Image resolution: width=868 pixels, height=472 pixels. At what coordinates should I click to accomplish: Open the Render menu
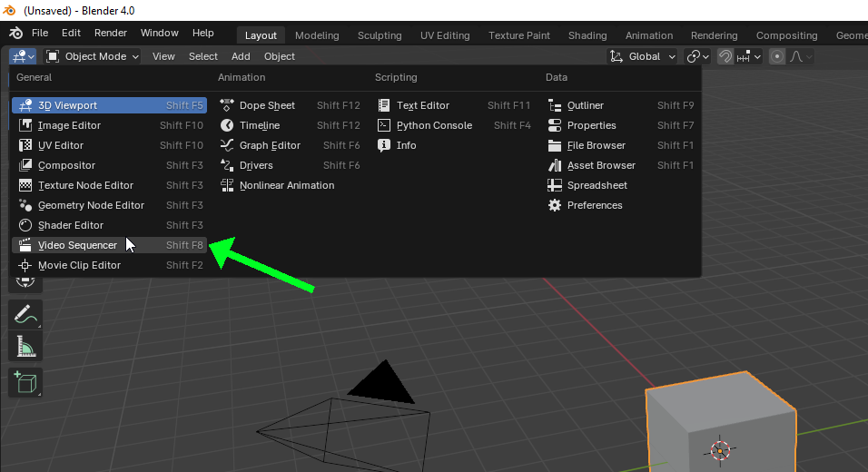[111, 34]
